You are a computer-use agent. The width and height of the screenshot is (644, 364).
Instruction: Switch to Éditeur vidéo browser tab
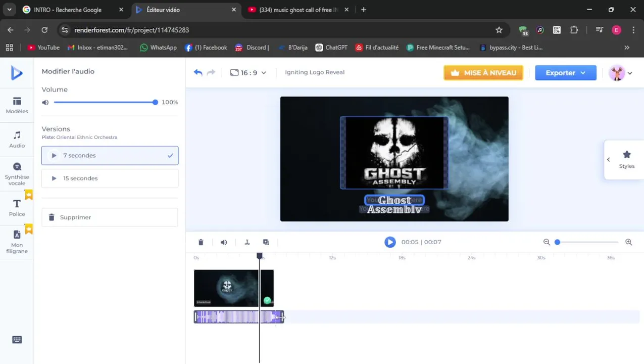(186, 10)
